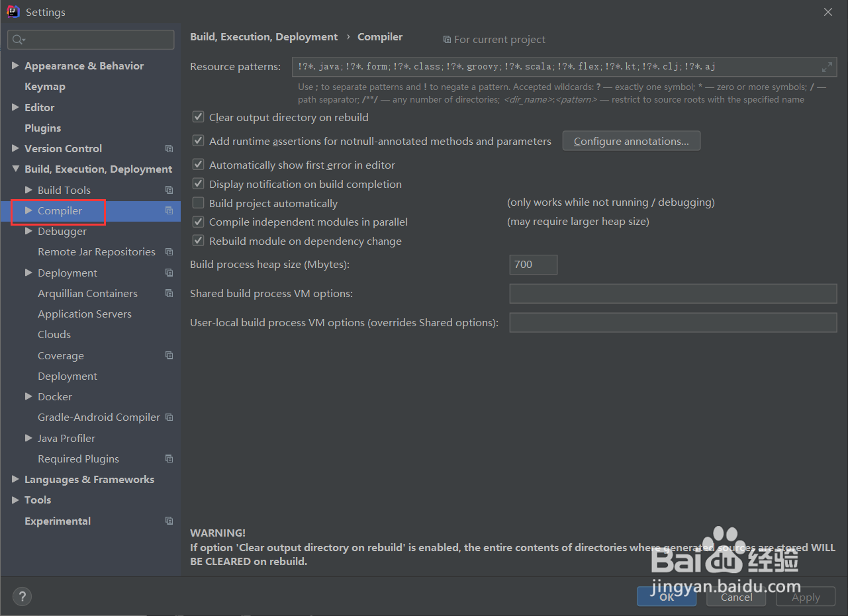Open the Plugins settings page

[x=42, y=128]
